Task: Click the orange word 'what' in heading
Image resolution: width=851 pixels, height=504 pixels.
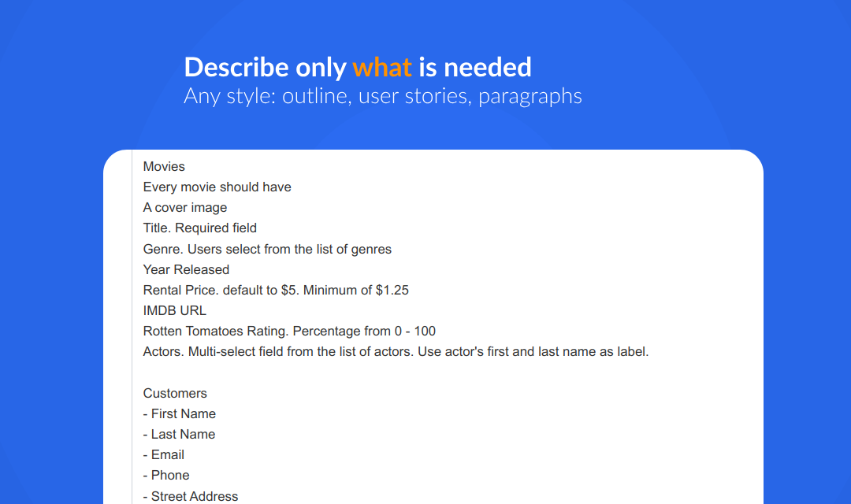Action: pyautogui.click(x=382, y=67)
